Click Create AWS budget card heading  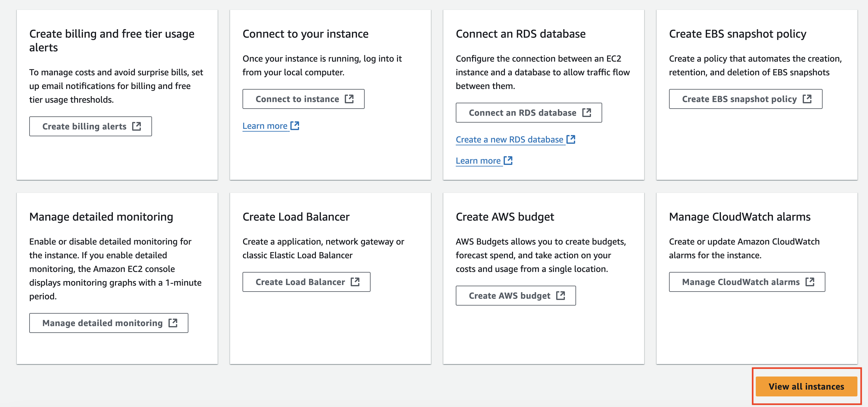pos(505,217)
